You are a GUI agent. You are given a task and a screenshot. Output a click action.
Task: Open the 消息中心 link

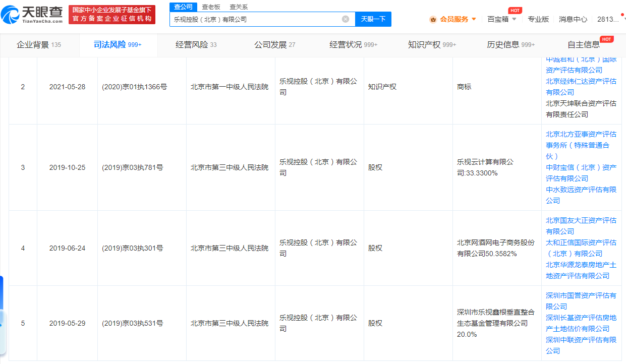click(573, 19)
